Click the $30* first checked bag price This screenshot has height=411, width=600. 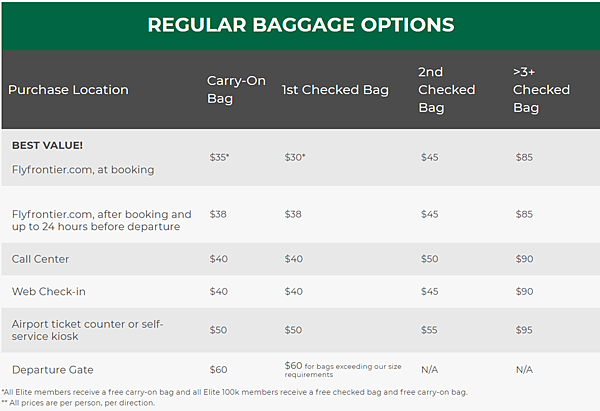click(295, 157)
